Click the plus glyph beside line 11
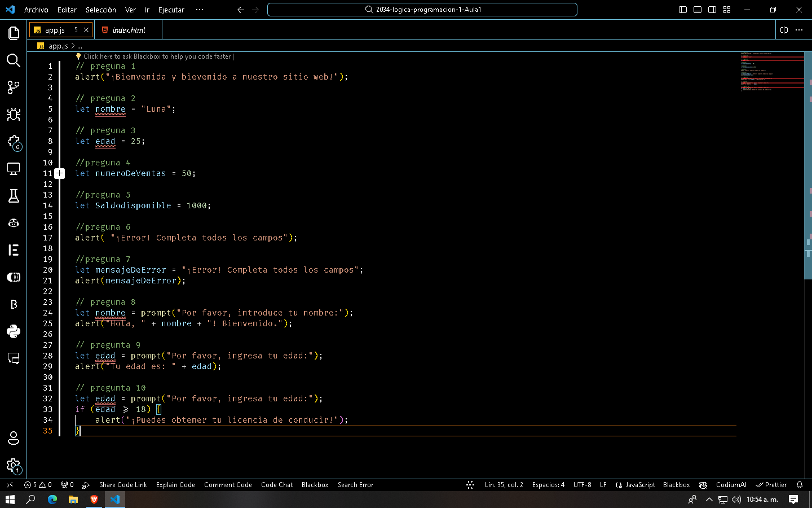The height and width of the screenshot is (508, 812). pos(59,173)
